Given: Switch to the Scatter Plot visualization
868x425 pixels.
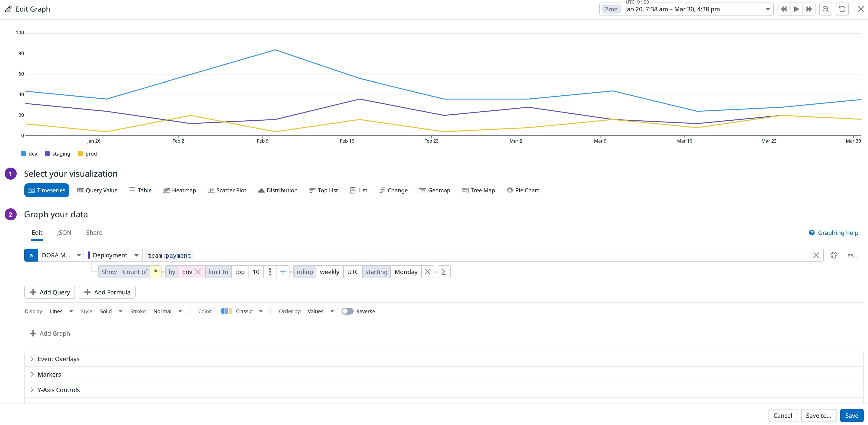Looking at the screenshot, I should [x=227, y=190].
